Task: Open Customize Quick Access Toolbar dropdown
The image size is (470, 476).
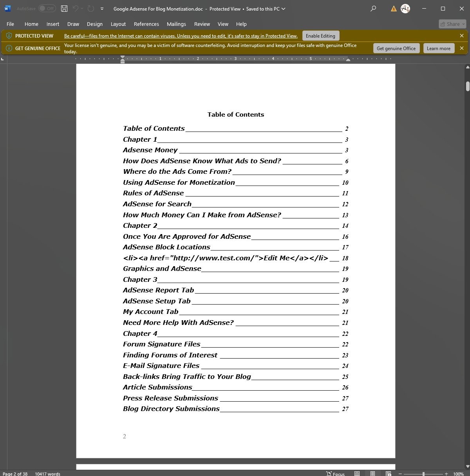Action: (x=102, y=9)
